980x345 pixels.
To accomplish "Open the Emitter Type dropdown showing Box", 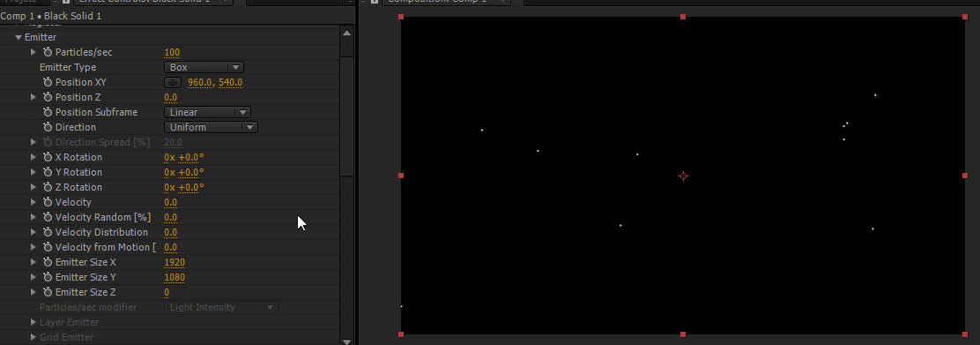I will 204,67.
